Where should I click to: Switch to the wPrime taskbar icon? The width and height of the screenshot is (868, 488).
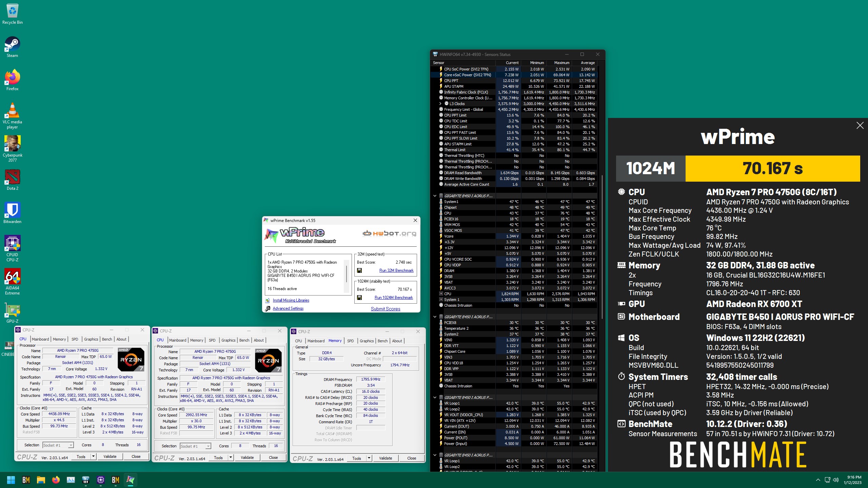[130, 480]
